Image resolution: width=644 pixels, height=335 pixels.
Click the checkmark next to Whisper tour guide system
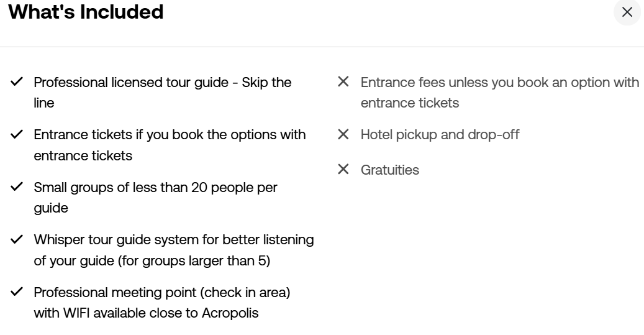point(17,239)
